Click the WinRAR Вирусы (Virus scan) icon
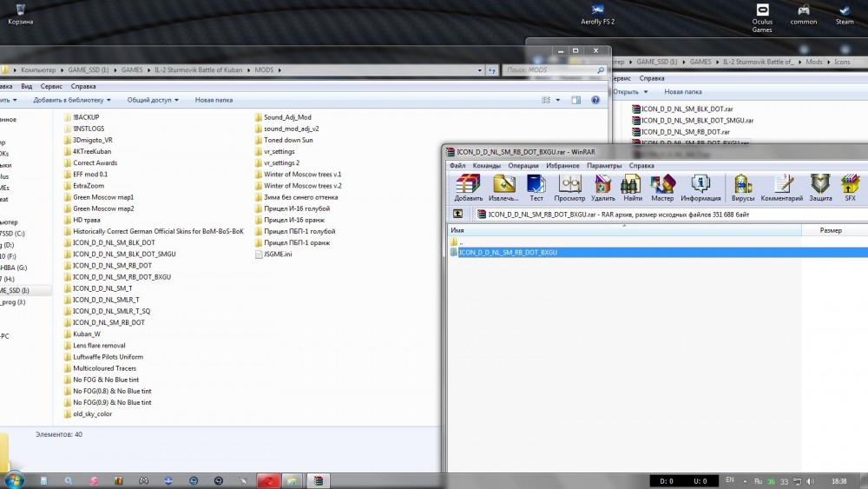868x489 pixels. pyautogui.click(x=743, y=188)
